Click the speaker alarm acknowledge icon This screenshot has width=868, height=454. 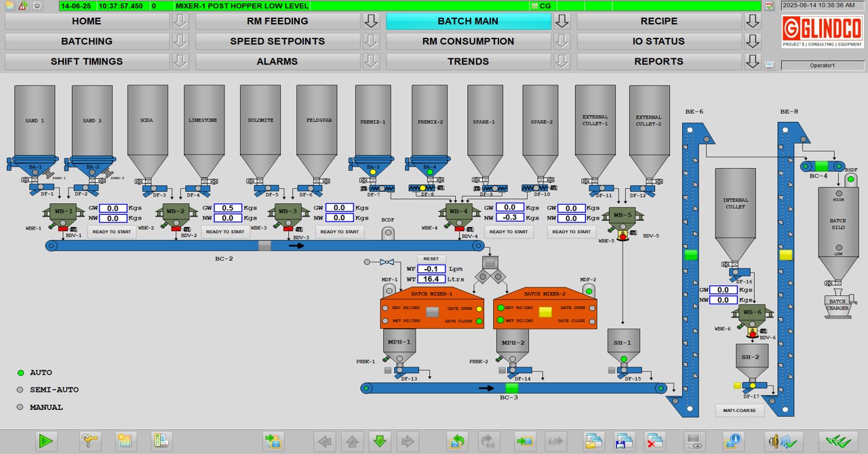click(783, 442)
